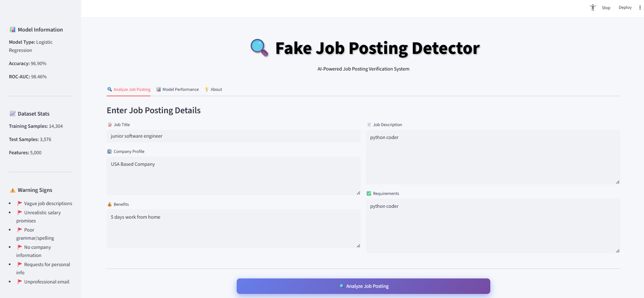The width and height of the screenshot is (644, 298).
Task: Select the Analyze Job Posting tab
Action: pos(129,90)
